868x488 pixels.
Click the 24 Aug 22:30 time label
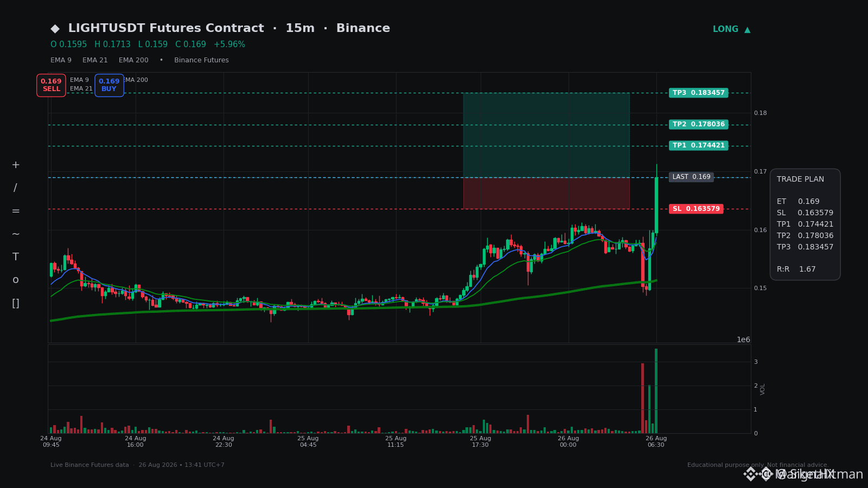[224, 441]
